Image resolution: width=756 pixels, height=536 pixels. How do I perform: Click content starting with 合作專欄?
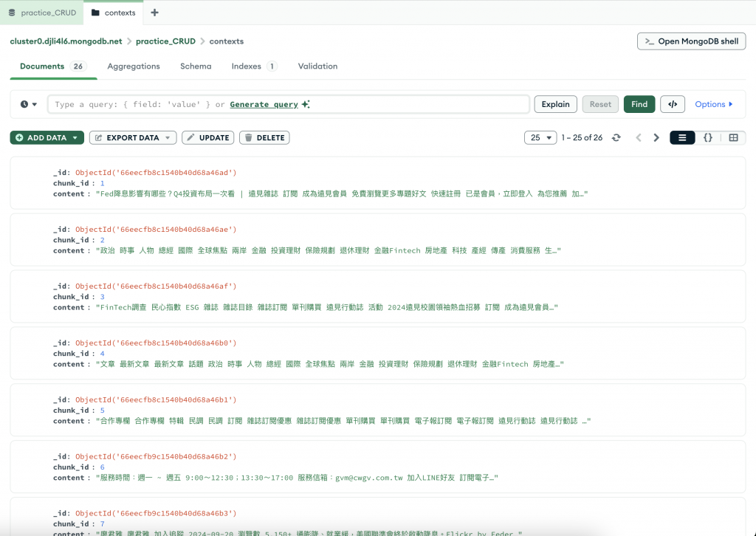[x=343, y=422]
